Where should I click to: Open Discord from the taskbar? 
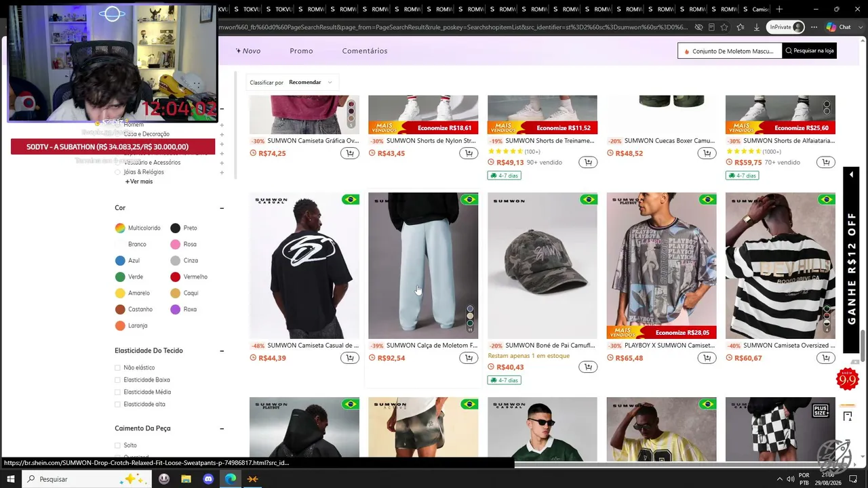208,479
